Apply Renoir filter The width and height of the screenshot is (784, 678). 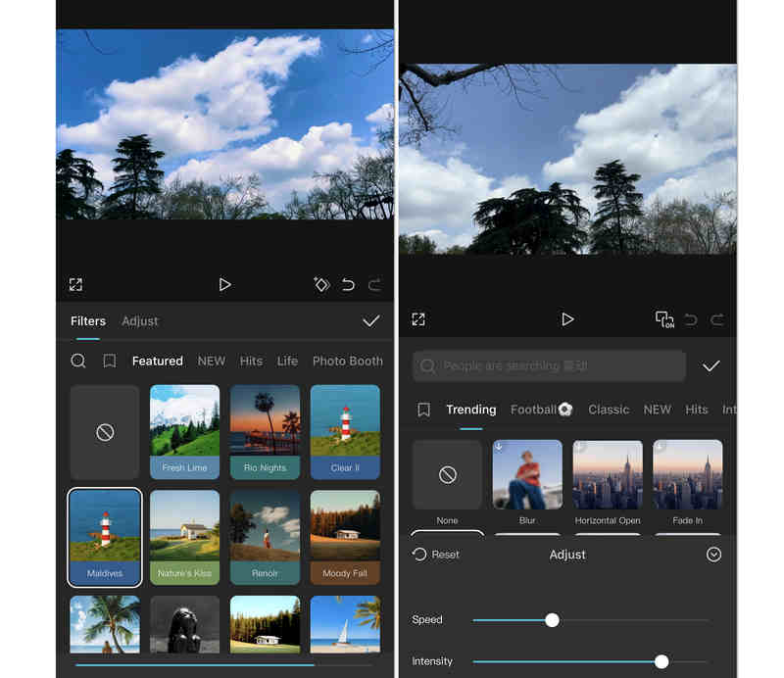(265, 538)
